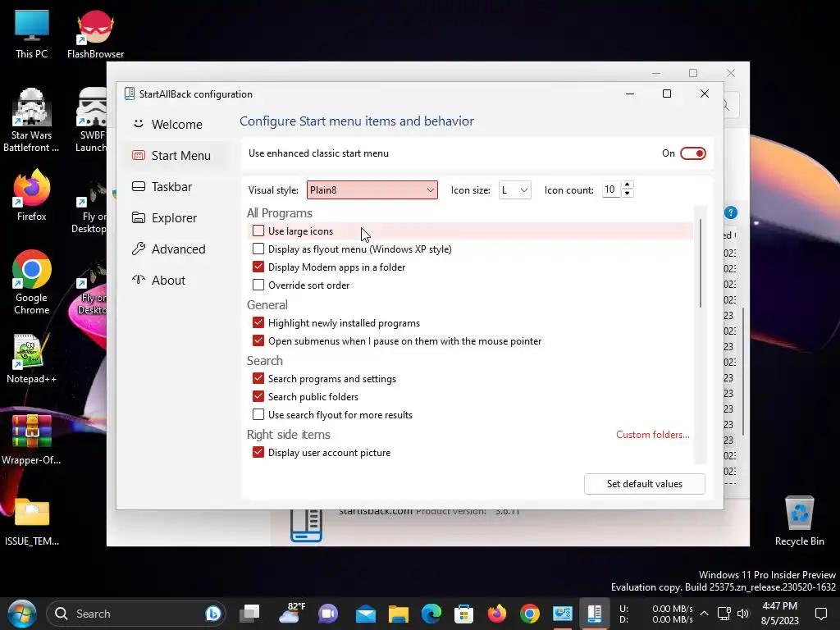Check Display as flyout menu option
This screenshot has width=840, height=630.
(x=258, y=249)
